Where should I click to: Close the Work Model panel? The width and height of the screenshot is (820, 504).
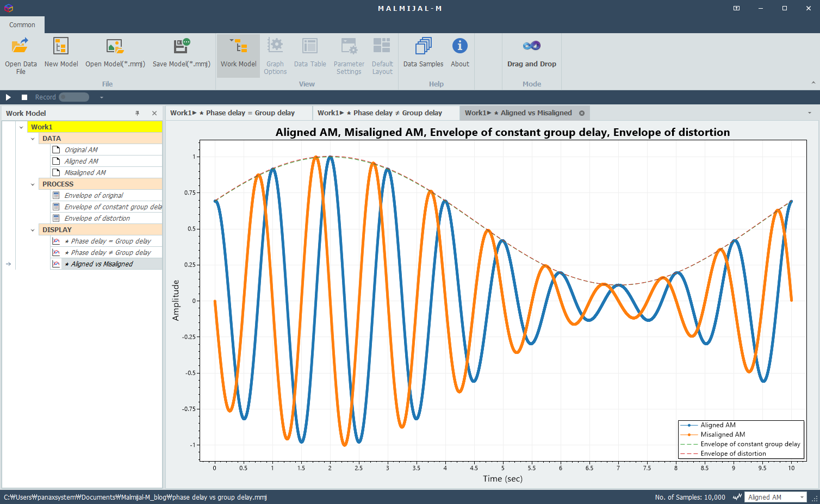coord(154,113)
